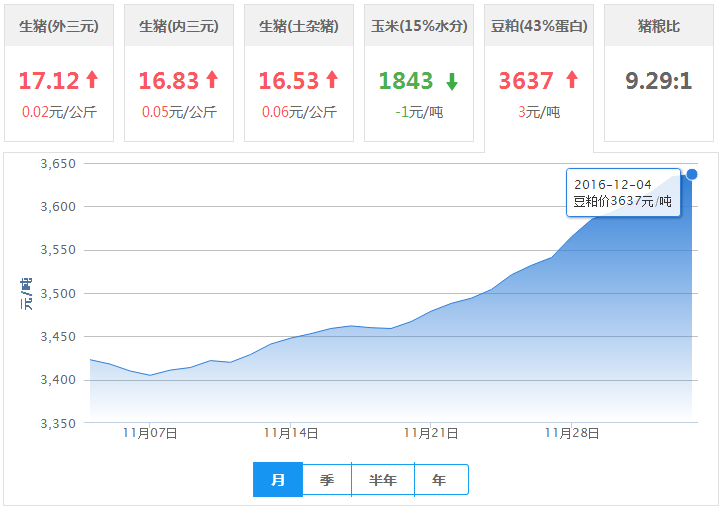Click the 0.02元/公斤 change text
725x513 pixels.
(59, 112)
